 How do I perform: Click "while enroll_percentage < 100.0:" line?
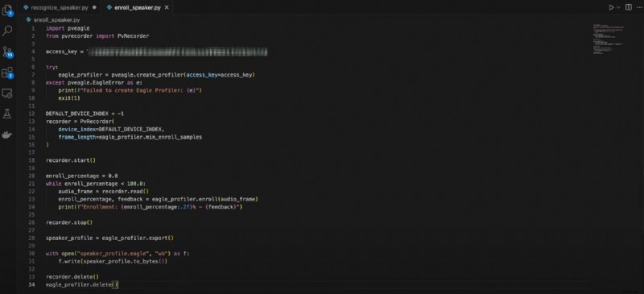click(x=96, y=184)
